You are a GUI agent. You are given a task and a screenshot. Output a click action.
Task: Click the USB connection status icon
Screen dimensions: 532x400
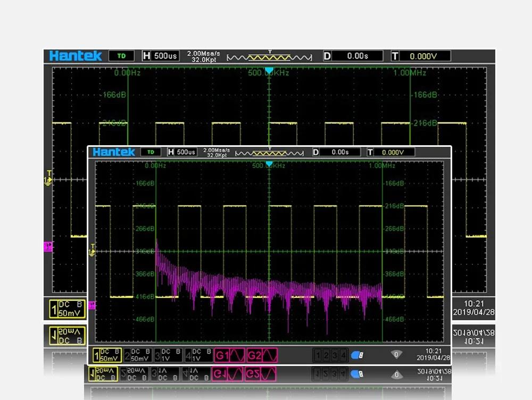click(x=357, y=355)
